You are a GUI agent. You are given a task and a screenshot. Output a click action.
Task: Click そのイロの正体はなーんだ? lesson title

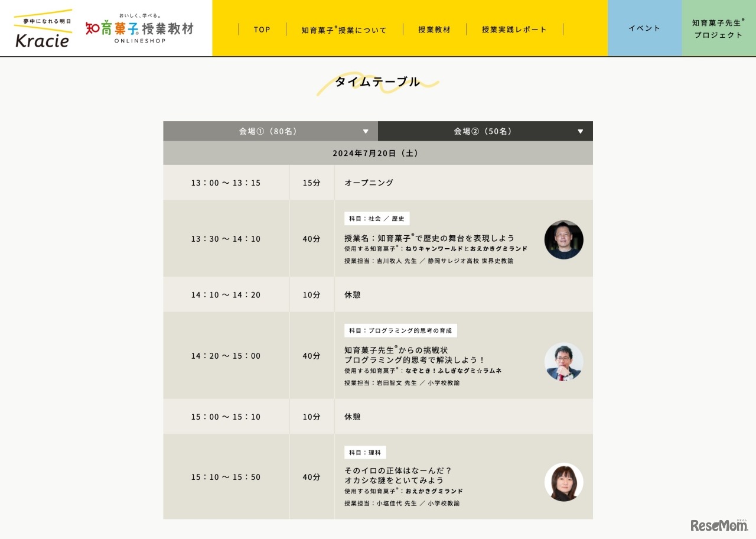click(398, 470)
